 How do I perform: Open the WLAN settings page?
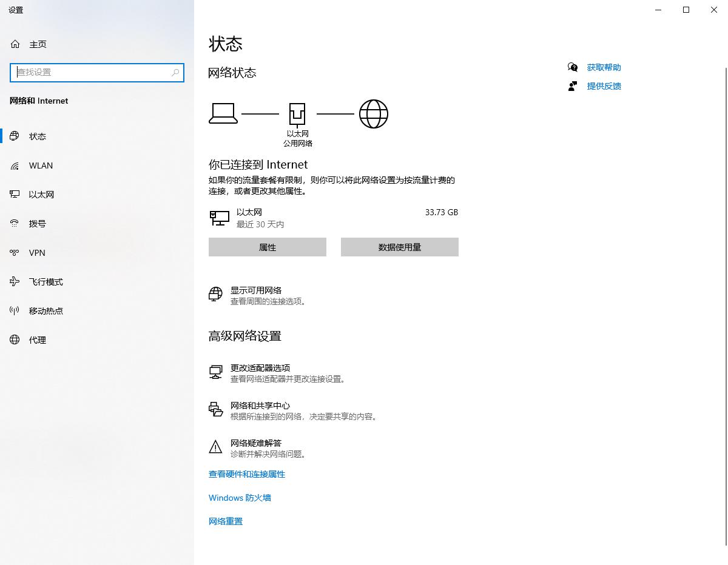(97, 165)
